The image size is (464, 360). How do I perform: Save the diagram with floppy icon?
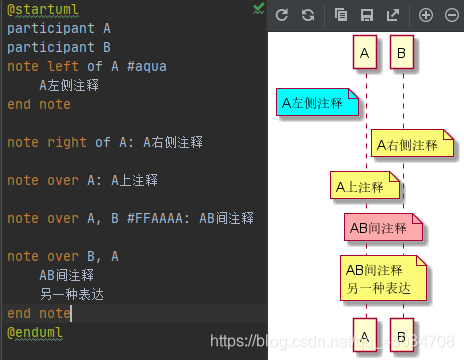(367, 15)
